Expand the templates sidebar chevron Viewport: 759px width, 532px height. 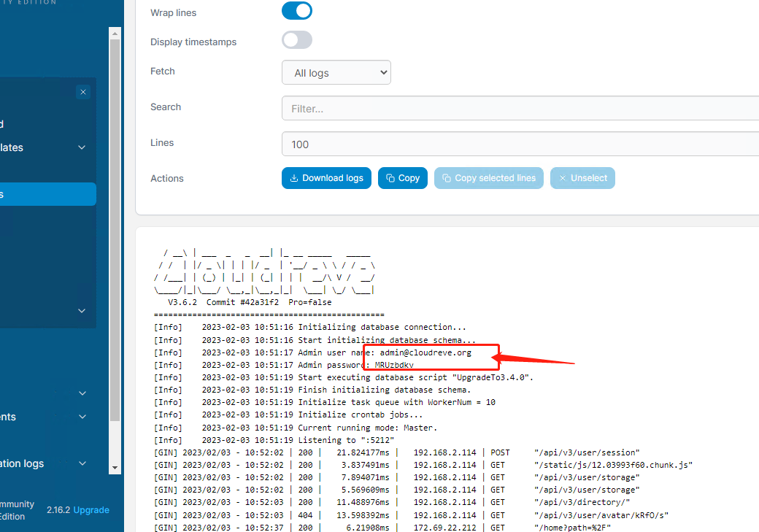pyautogui.click(x=82, y=147)
